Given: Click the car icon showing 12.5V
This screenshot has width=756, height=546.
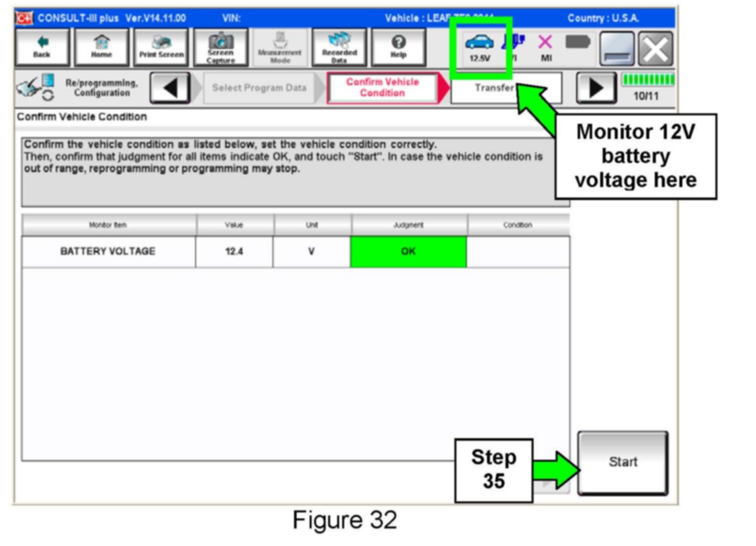Looking at the screenshot, I should 479,47.
